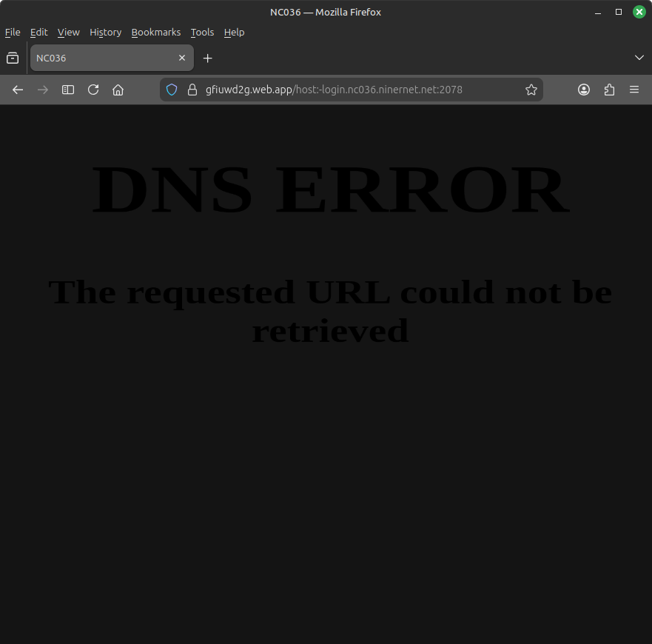Screen dimensions: 652x644
Task: Close the NC036 tab
Action: [x=182, y=58]
